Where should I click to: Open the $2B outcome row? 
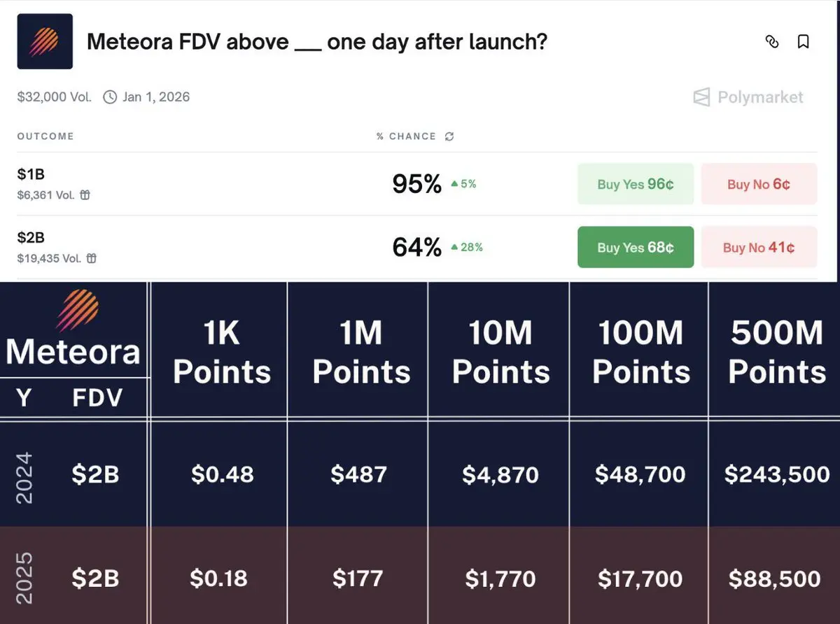31,237
